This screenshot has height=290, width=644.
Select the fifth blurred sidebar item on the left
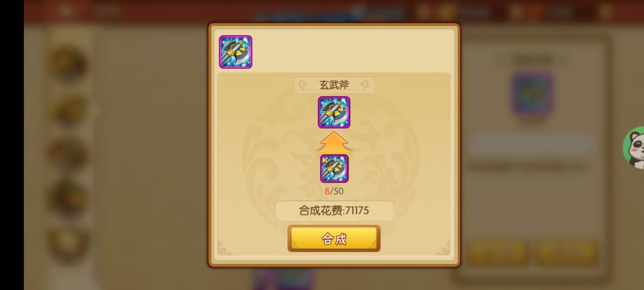click(69, 242)
